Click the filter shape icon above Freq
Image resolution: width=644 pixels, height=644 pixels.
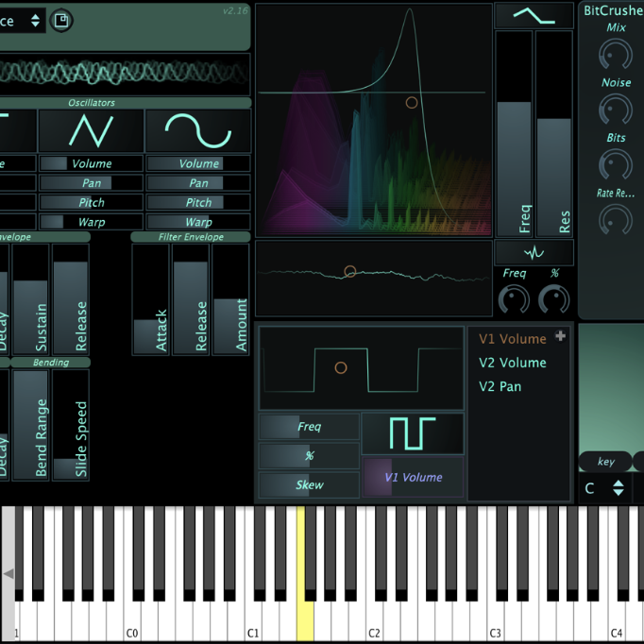534,15
